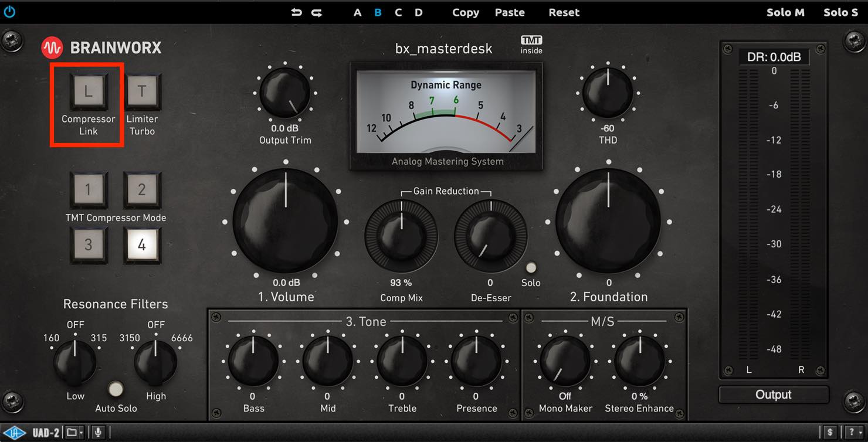Click the TMT inside badge

tap(531, 45)
